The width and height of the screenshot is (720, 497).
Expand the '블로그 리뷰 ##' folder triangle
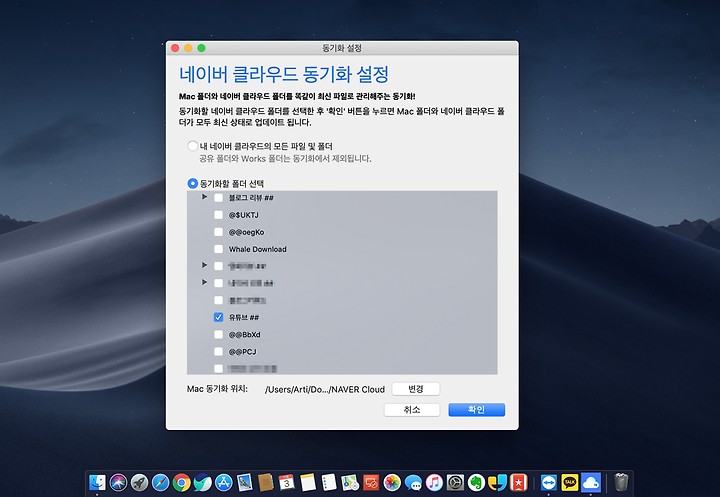pyautogui.click(x=204, y=197)
